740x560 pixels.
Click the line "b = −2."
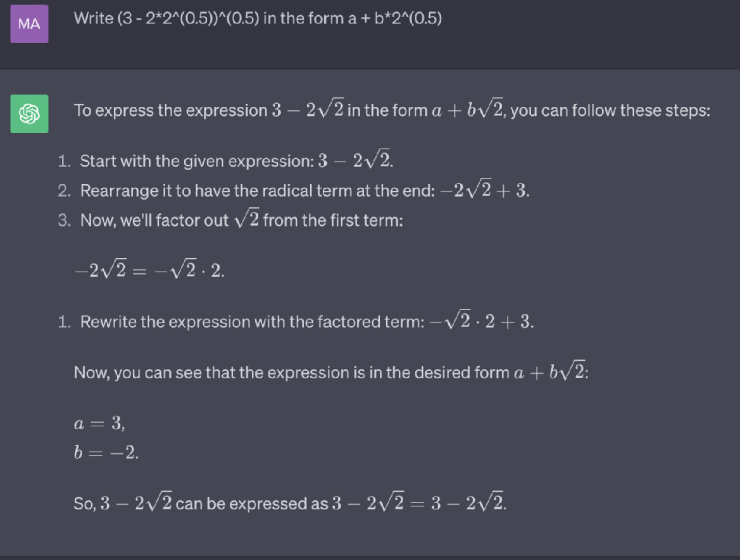pyautogui.click(x=106, y=452)
